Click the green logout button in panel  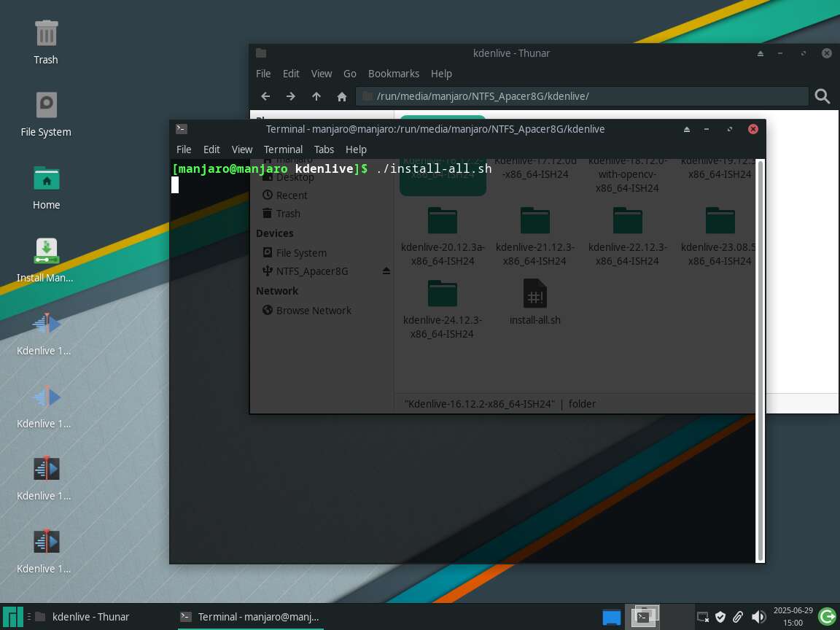(x=827, y=617)
